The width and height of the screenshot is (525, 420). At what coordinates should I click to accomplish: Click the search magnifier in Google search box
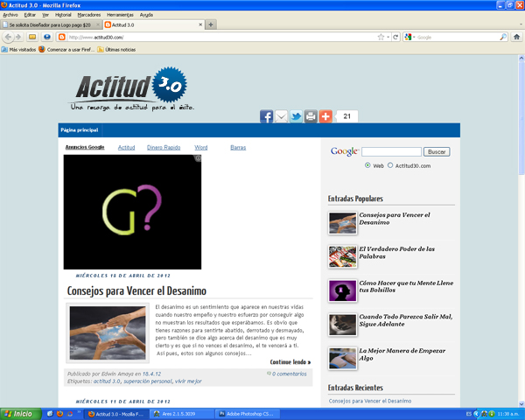click(503, 37)
